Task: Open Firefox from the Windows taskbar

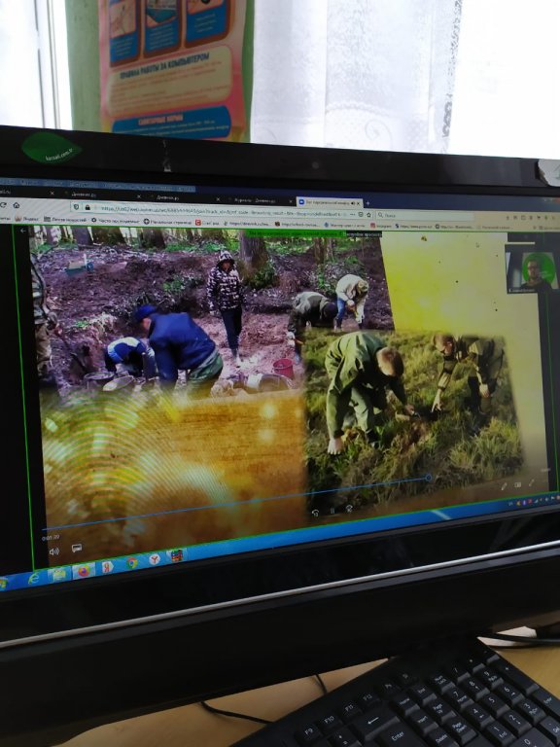Action: (84, 570)
